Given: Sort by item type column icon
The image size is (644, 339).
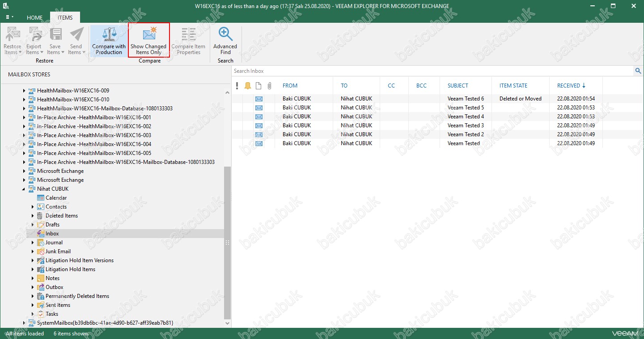Looking at the screenshot, I should click(258, 86).
